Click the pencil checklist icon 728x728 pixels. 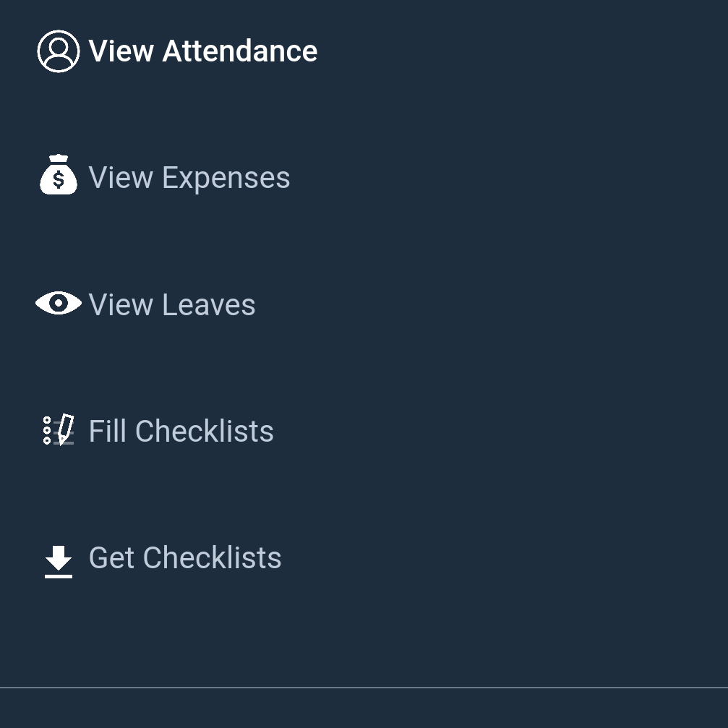(x=59, y=430)
